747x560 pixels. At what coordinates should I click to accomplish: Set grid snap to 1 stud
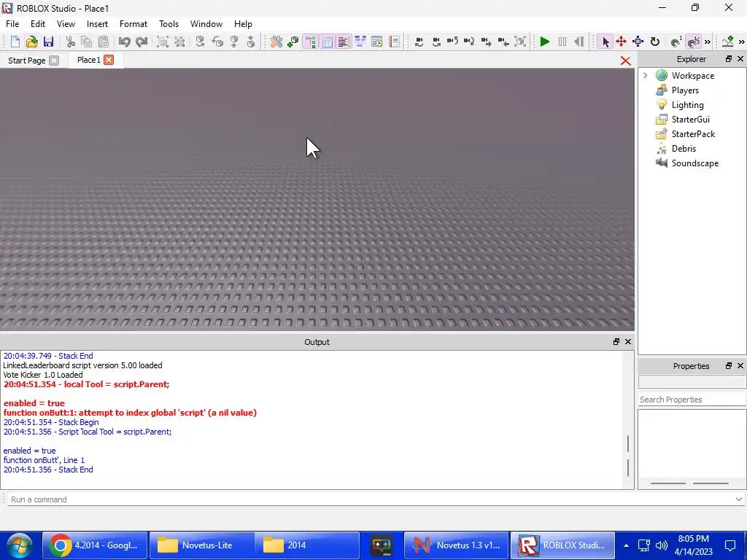point(676,42)
